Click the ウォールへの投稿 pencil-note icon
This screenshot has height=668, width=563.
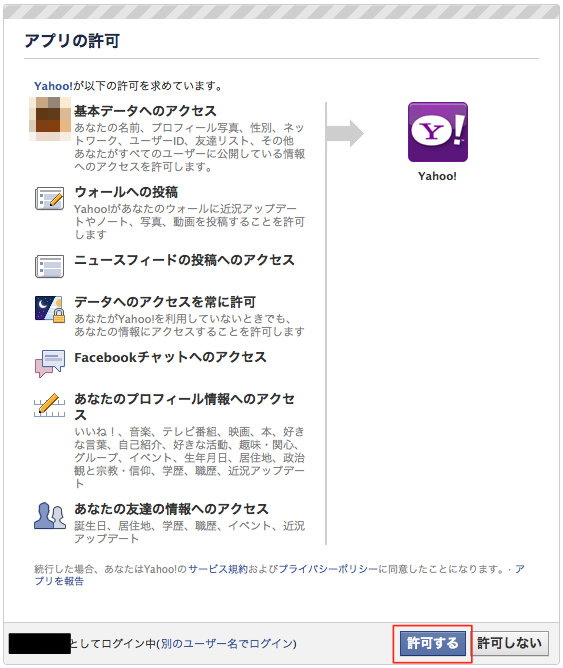point(49,199)
